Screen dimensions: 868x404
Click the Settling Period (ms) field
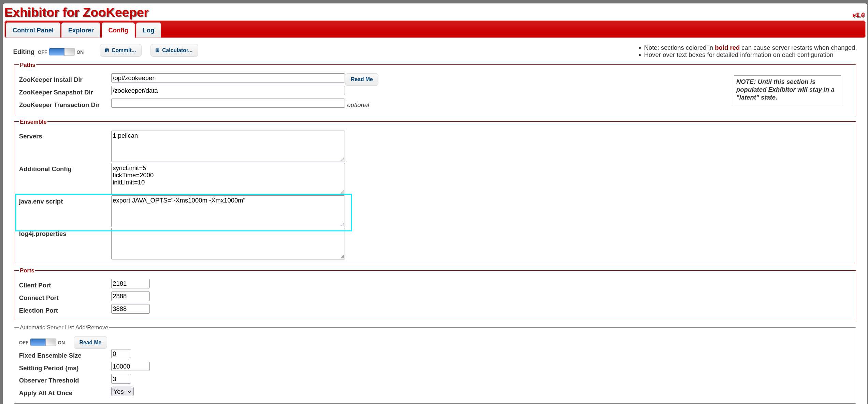click(x=130, y=366)
